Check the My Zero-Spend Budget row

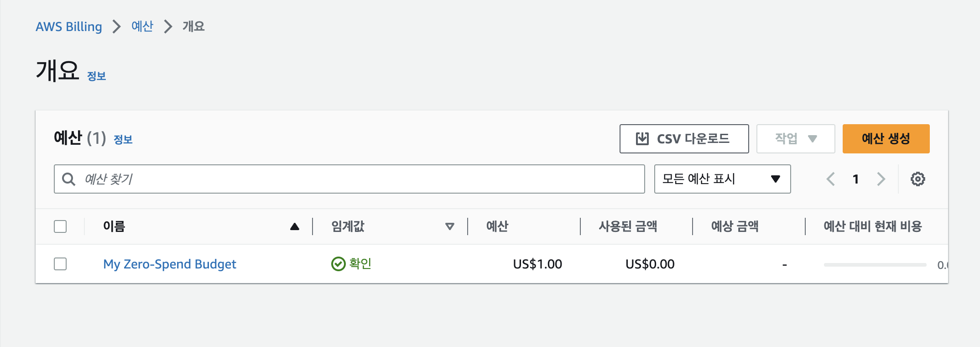point(60,264)
